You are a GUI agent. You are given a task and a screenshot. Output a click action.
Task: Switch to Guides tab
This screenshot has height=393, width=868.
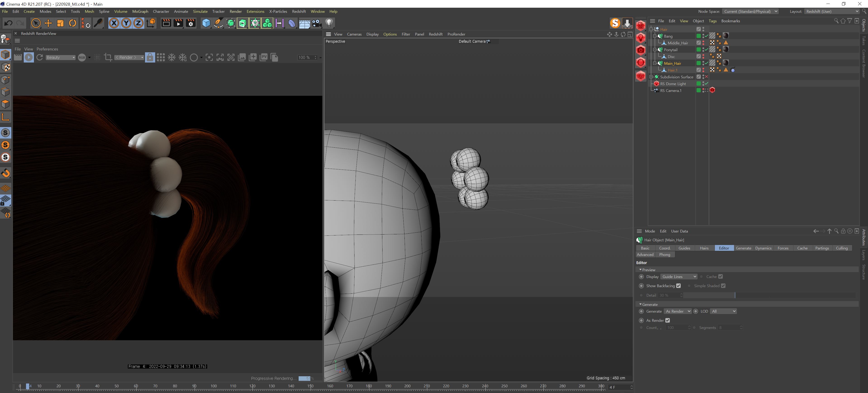(684, 248)
